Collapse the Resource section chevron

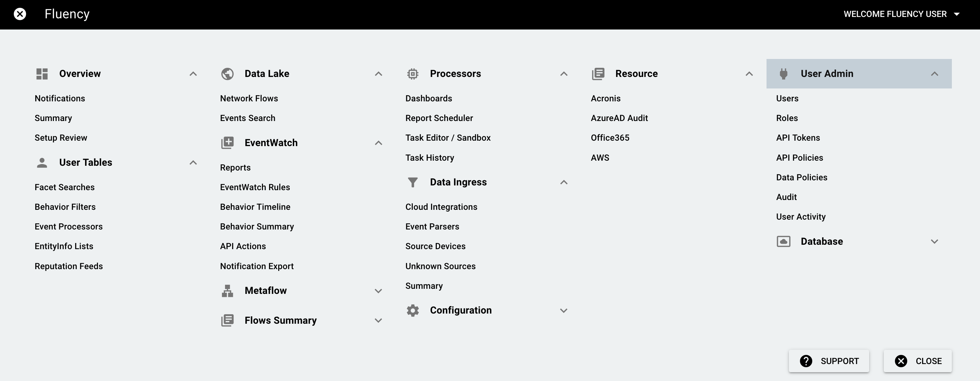(x=749, y=74)
